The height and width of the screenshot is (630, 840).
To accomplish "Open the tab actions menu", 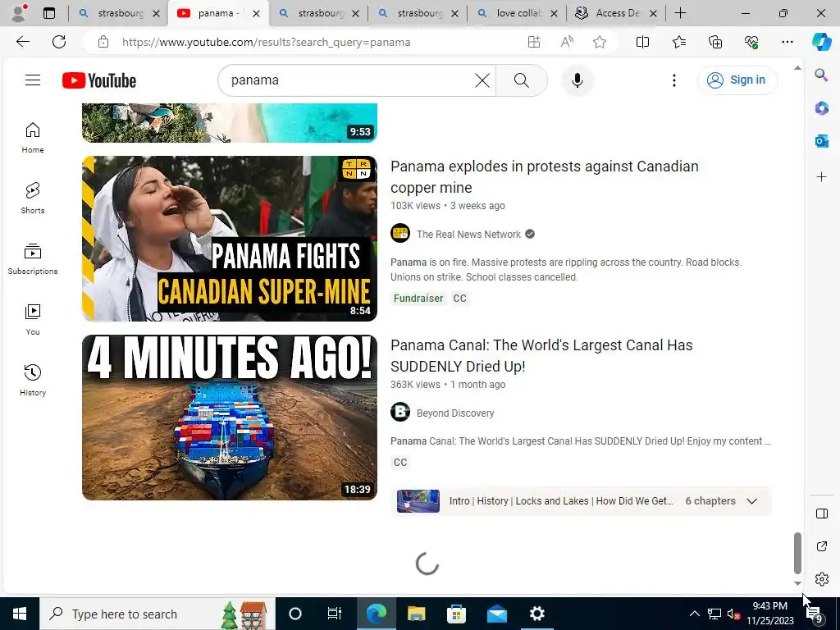I will (x=49, y=13).
